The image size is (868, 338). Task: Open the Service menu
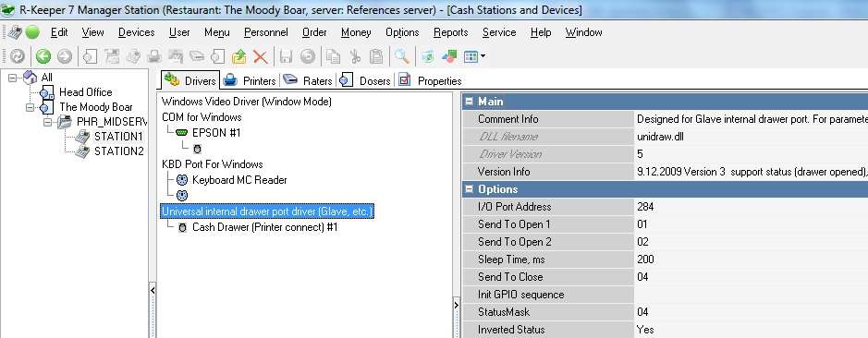tap(499, 32)
